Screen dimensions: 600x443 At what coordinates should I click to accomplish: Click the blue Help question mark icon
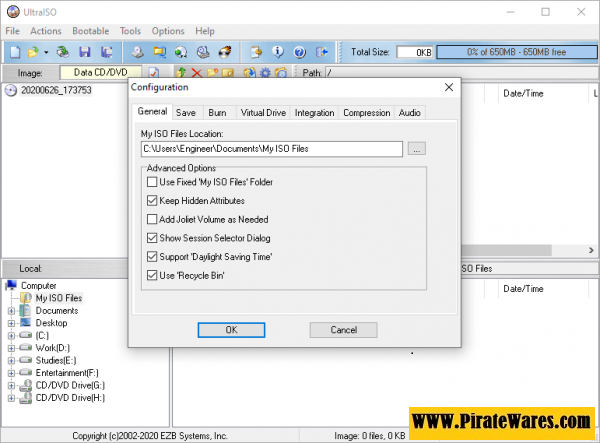pyautogui.click(x=296, y=51)
